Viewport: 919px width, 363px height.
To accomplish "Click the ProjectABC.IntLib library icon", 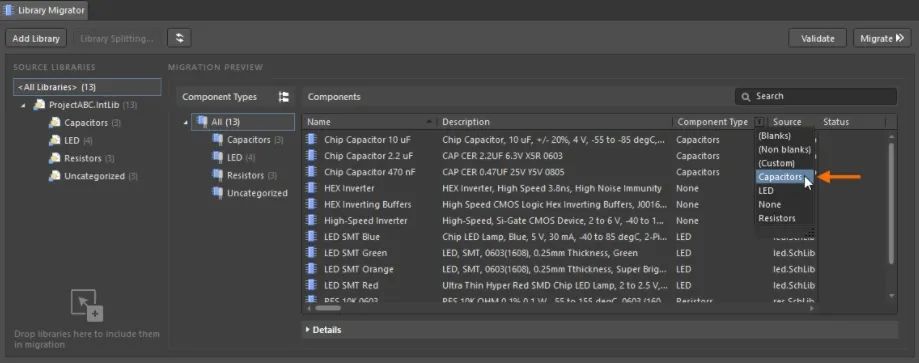I will click(x=39, y=105).
